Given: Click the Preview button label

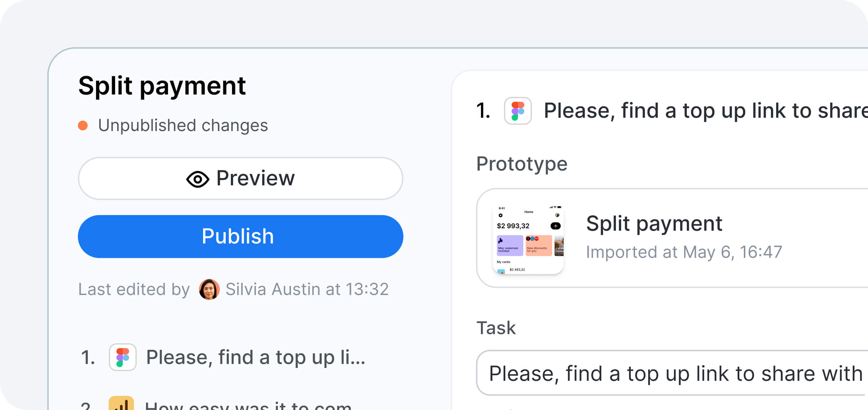Looking at the screenshot, I should [x=255, y=178].
